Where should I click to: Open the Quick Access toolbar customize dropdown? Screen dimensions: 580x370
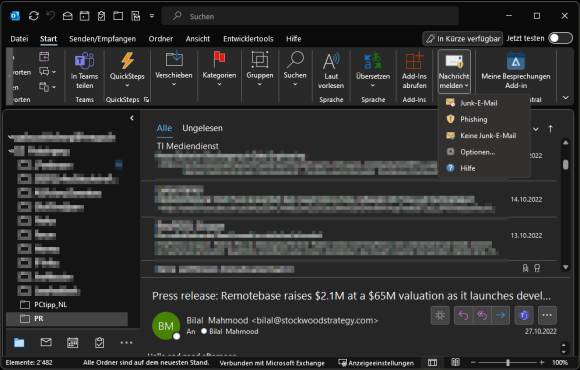(152, 16)
